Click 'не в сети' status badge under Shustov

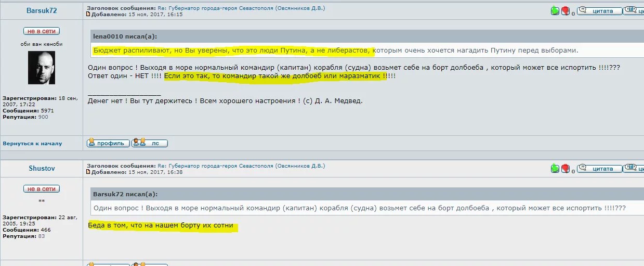point(42,189)
